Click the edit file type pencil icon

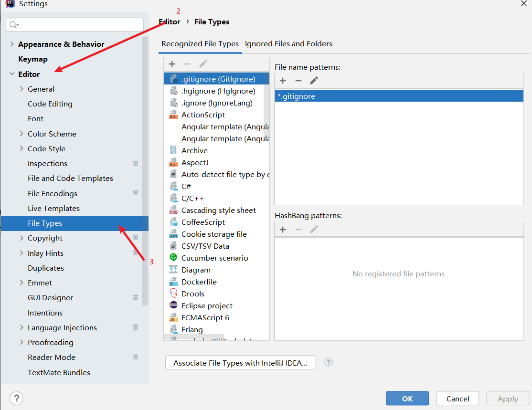[x=203, y=64]
